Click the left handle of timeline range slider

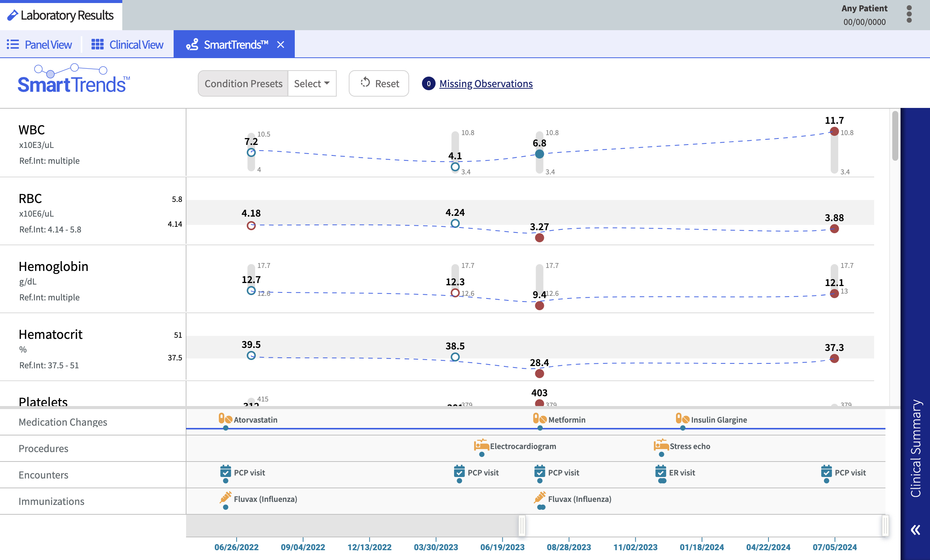click(x=522, y=525)
